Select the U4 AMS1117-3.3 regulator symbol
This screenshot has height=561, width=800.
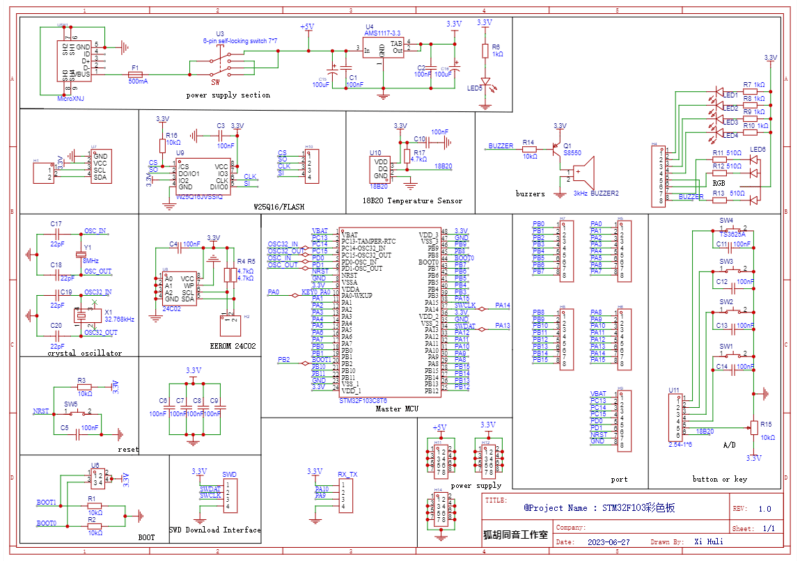pos(383,48)
